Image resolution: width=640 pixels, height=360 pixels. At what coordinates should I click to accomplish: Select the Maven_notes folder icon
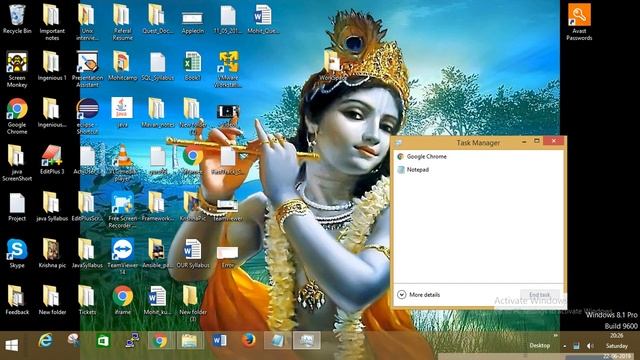pos(158,112)
